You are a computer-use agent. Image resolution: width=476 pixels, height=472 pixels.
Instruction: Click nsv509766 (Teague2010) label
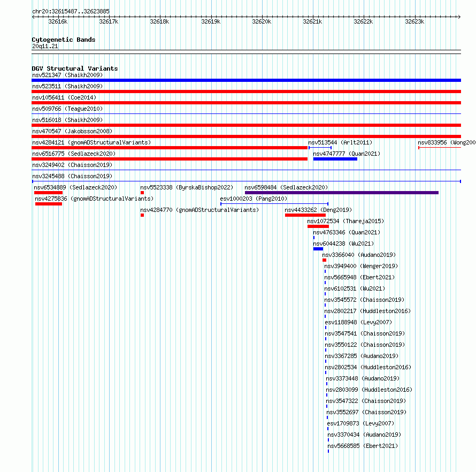(67, 109)
